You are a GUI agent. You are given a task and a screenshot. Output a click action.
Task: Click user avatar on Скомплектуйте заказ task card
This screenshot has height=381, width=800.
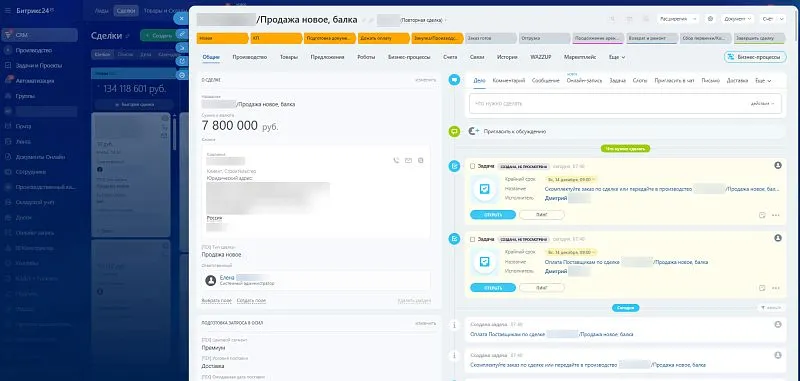(778, 165)
